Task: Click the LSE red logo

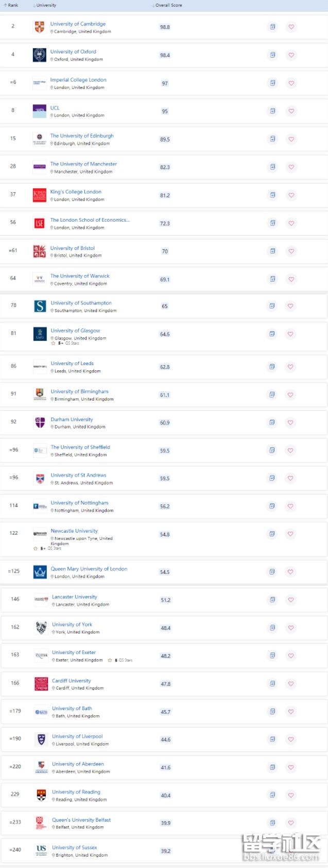Action: click(40, 223)
